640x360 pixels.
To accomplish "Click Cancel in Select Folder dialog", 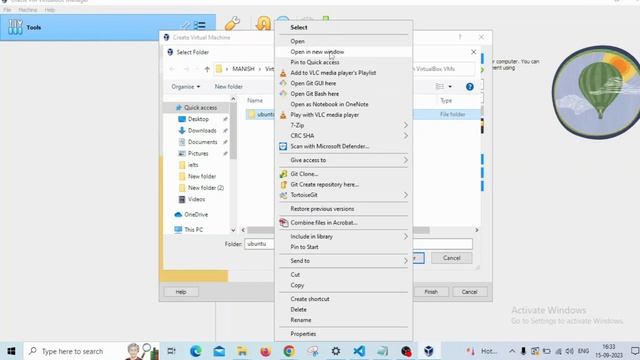I will pyautogui.click(x=451, y=258).
